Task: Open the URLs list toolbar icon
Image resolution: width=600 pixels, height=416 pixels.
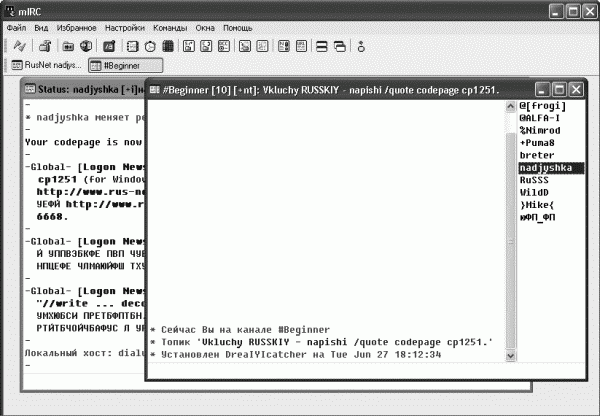Action: [302, 46]
